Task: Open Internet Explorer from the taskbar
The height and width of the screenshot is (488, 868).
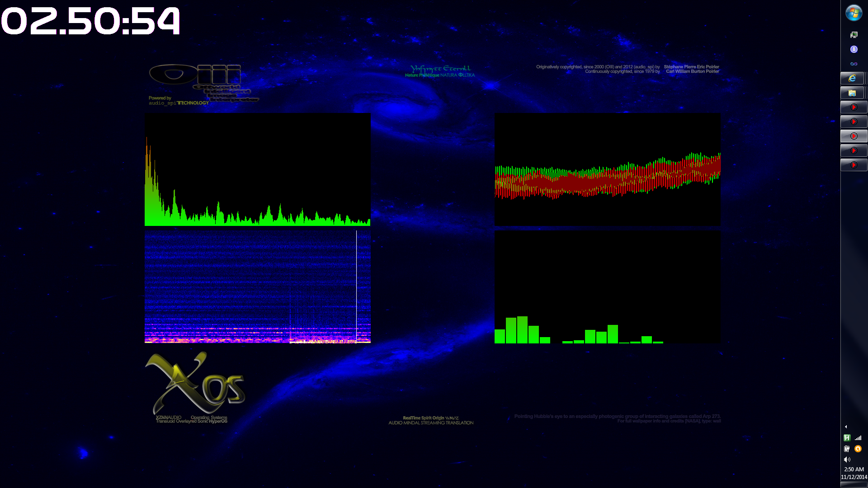Action: click(x=852, y=78)
